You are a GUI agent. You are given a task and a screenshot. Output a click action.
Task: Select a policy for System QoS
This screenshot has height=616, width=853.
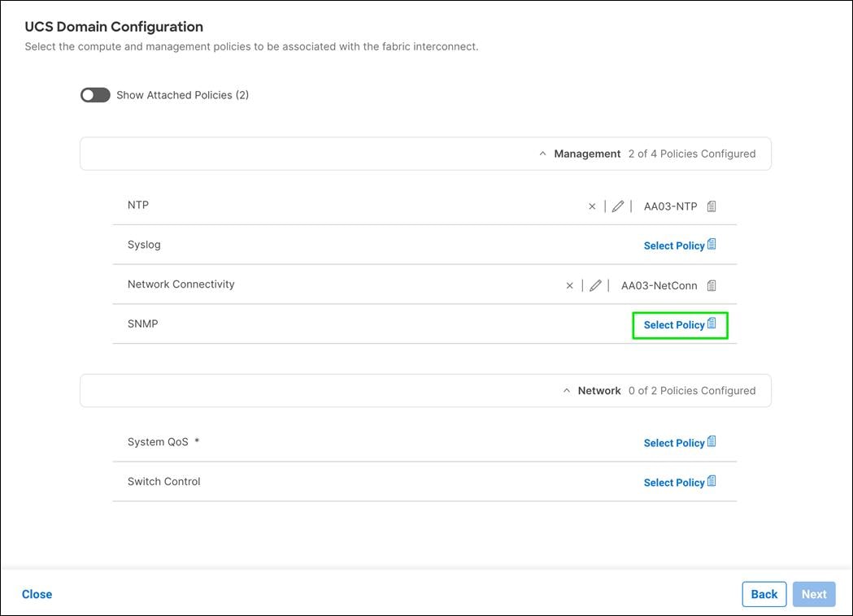[x=673, y=442]
